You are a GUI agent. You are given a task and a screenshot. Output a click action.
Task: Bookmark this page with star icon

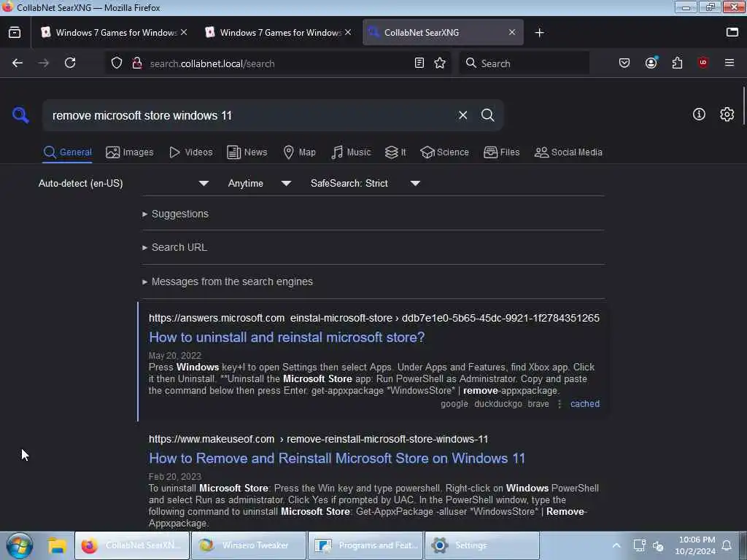[440, 63]
